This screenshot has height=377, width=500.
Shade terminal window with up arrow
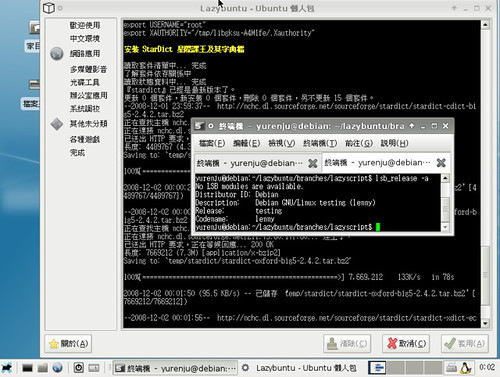[412, 126]
